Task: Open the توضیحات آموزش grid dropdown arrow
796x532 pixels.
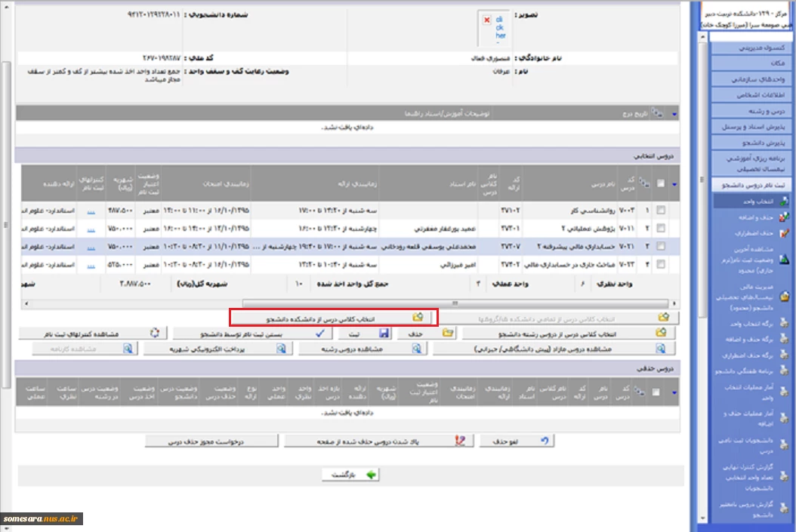Action: point(674,113)
